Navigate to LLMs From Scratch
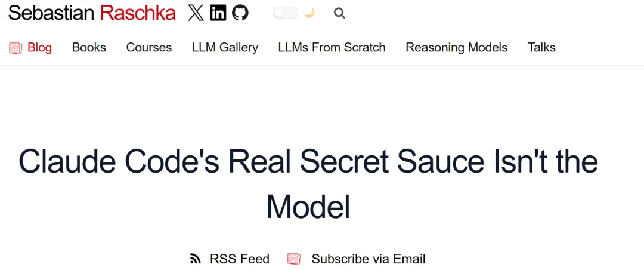This screenshot has width=644, height=270. click(332, 47)
